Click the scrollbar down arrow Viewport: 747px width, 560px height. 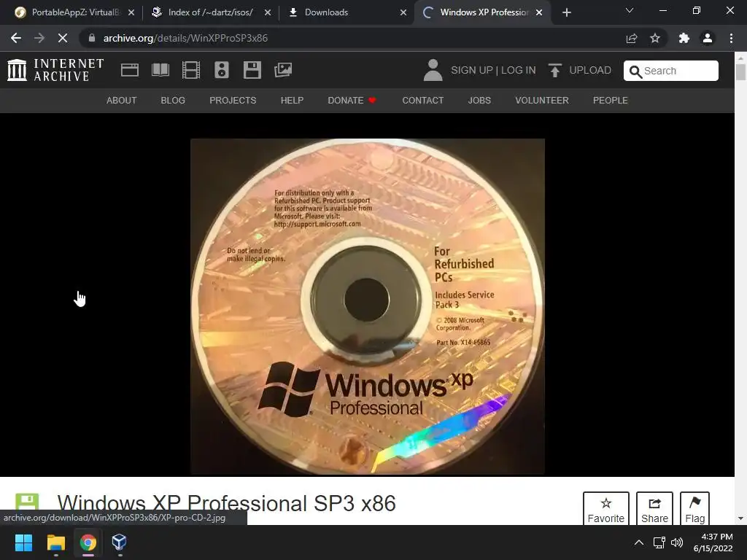(x=740, y=518)
